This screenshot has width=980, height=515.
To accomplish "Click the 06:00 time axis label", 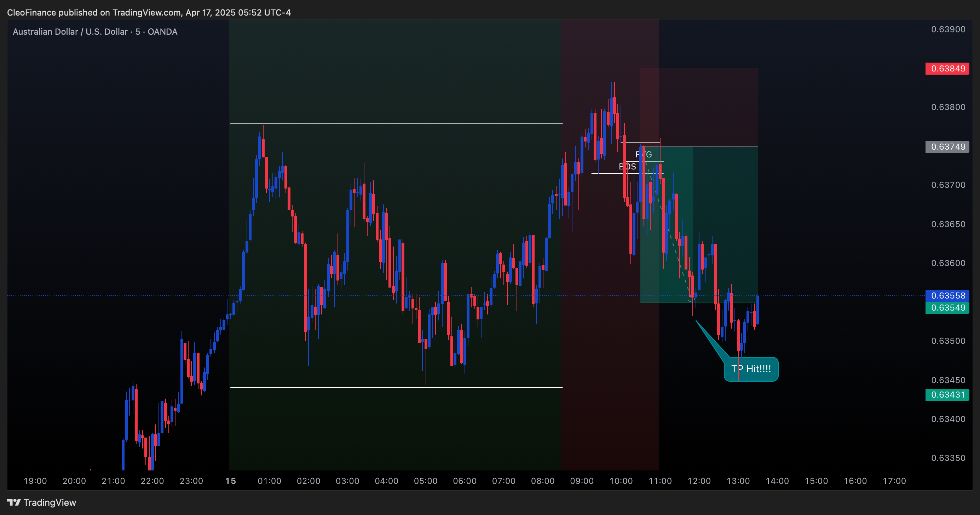I will [x=465, y=481].
